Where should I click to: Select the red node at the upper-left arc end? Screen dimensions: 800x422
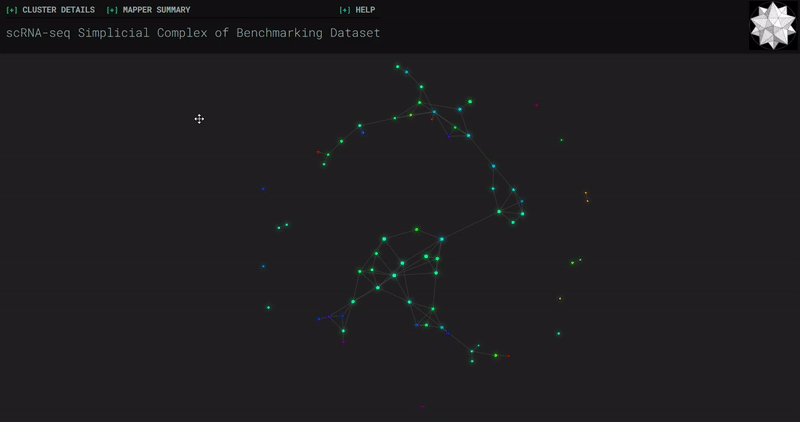pos(318,152)
